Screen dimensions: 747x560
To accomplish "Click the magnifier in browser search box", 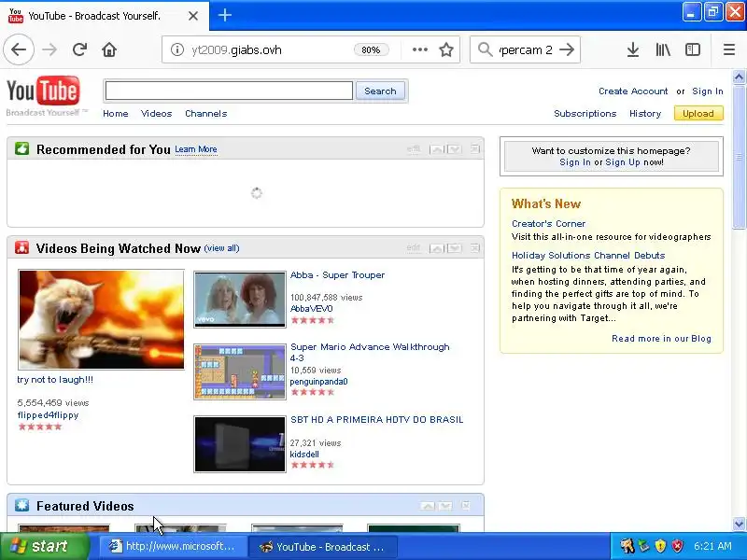I will pyautogui.click(x=485, y=49).
